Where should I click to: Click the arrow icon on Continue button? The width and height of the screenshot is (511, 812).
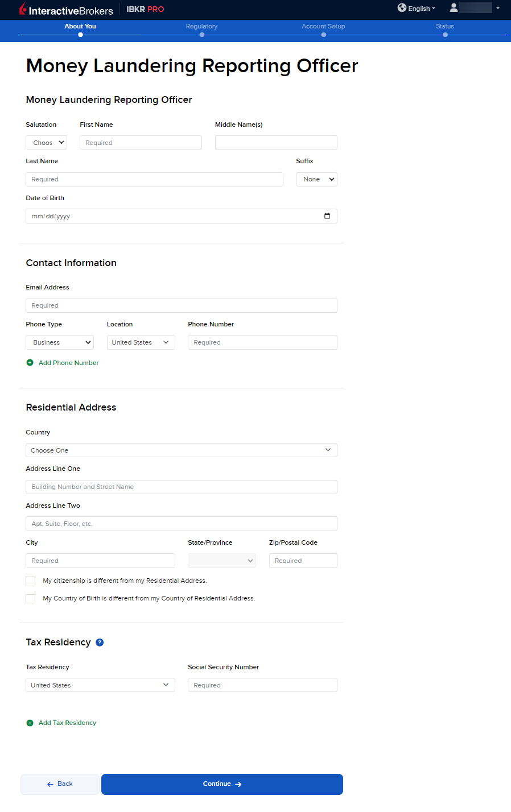point(238,784)
